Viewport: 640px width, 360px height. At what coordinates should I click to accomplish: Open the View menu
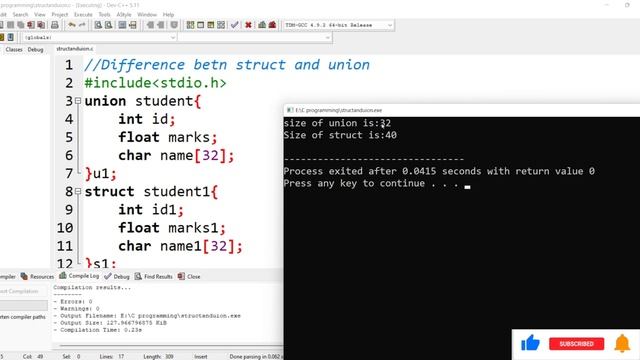tap(40, 15)
